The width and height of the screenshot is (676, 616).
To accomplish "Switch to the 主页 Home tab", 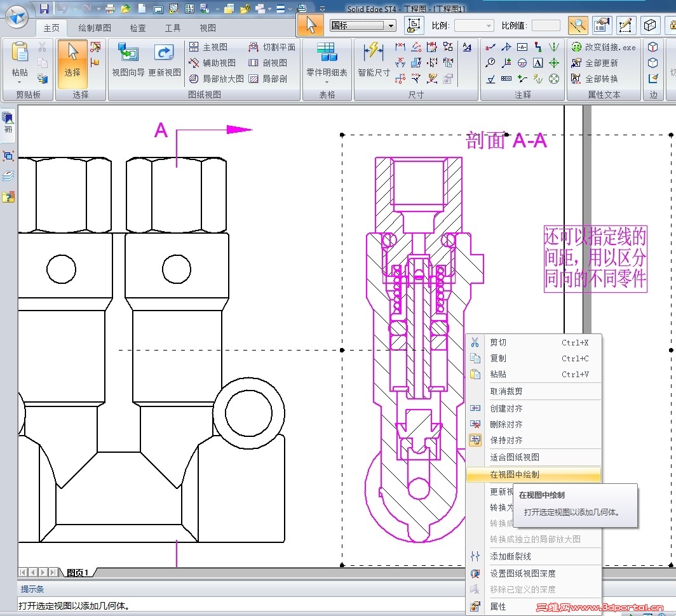I will point(51,28).
